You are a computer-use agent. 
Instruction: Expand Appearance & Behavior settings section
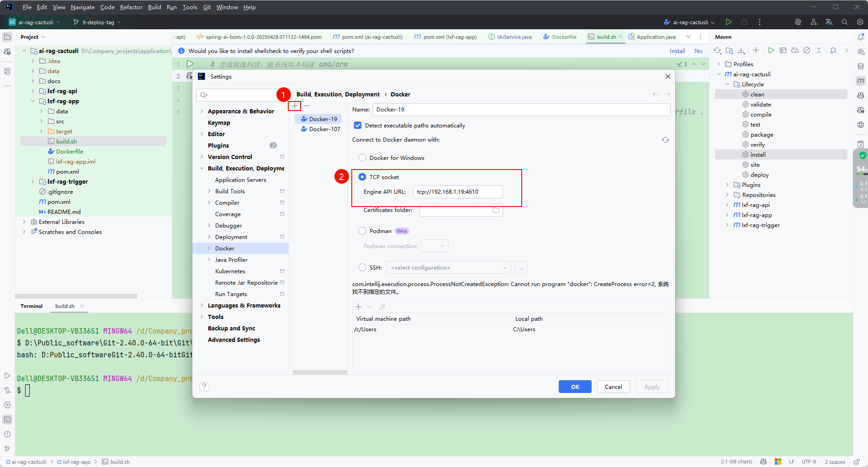202,111
